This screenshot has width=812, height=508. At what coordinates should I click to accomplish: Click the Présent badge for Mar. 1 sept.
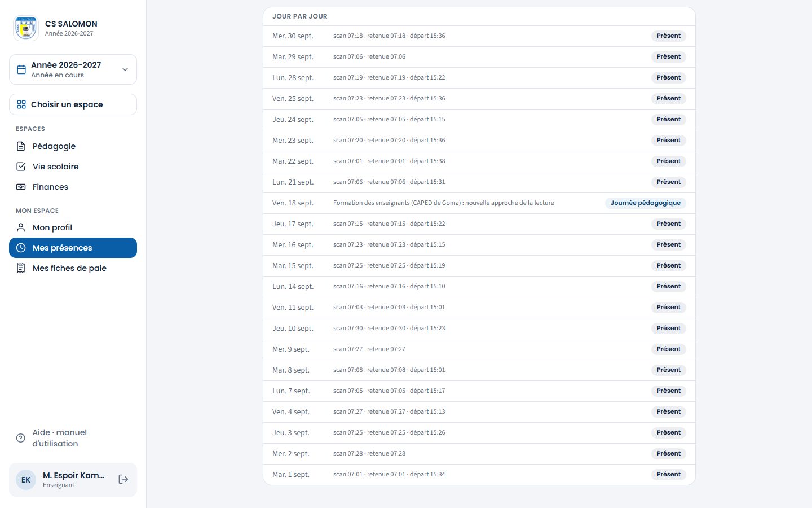click(x=669, y=474)
